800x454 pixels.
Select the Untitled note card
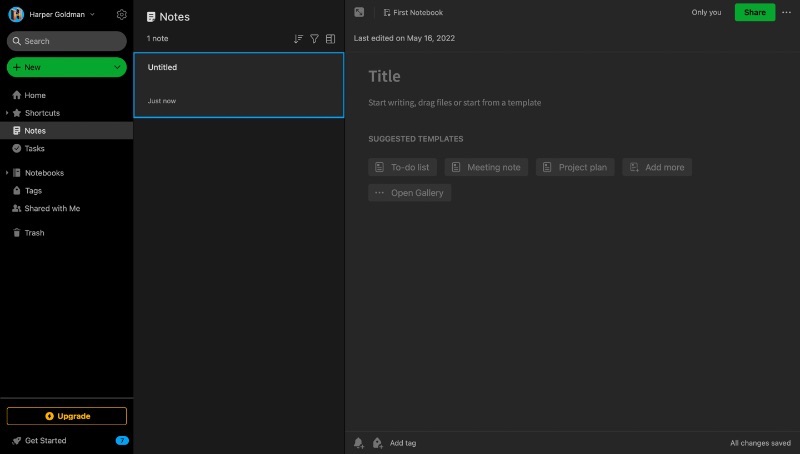click(239, 85)
